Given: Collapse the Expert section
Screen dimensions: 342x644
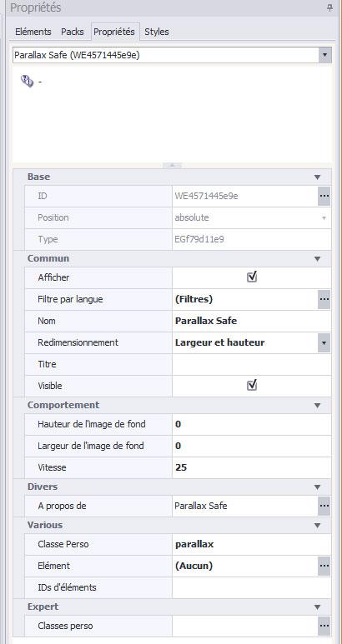Looking at the screenshot, I should 317,607.
